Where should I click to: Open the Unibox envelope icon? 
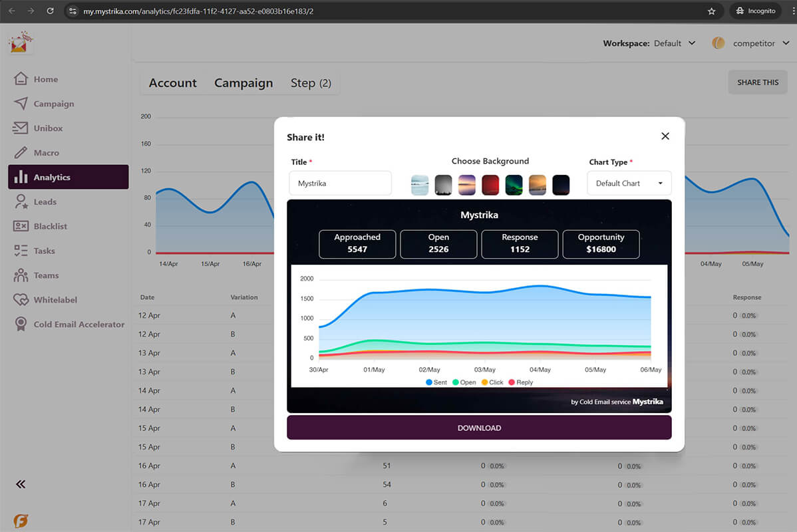tap(21, 128)
